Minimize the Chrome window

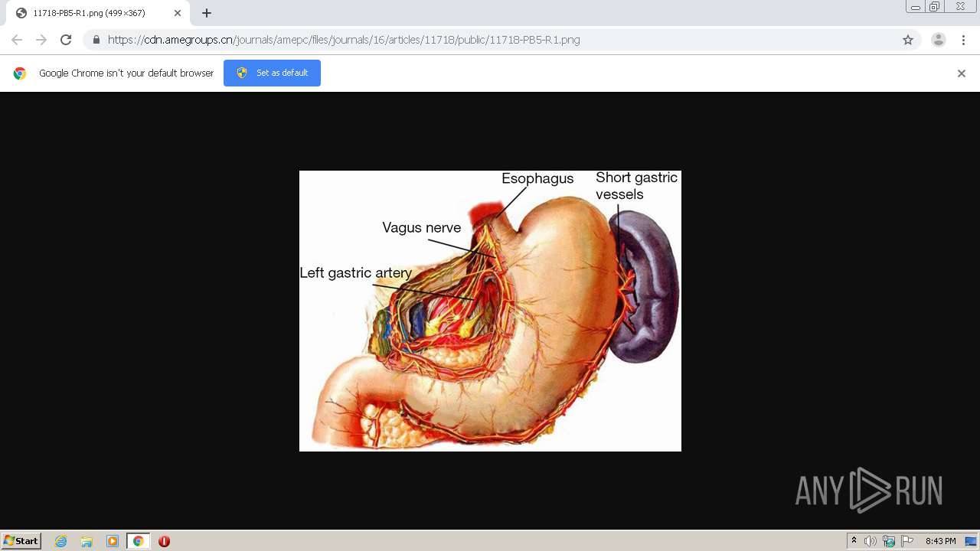(915, 7)
